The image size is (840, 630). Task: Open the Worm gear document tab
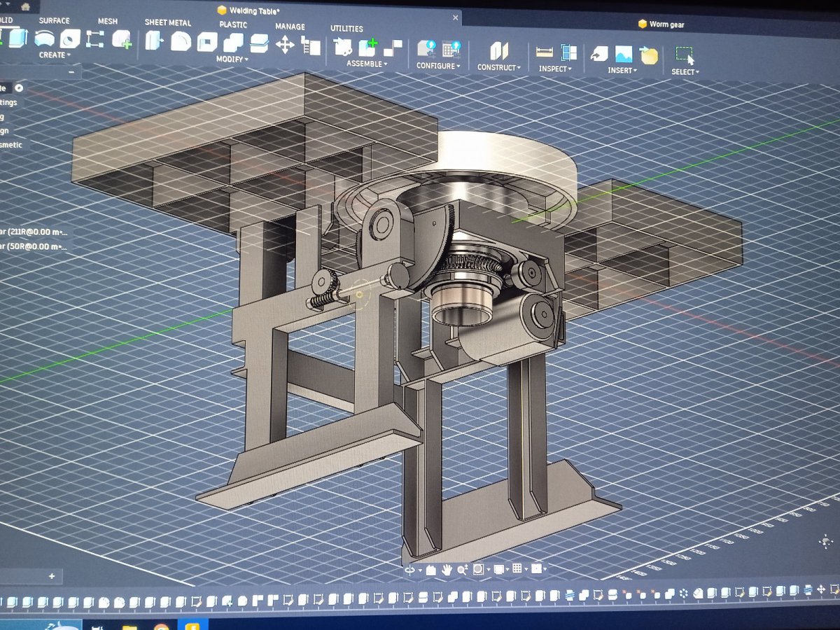(661, 24)
